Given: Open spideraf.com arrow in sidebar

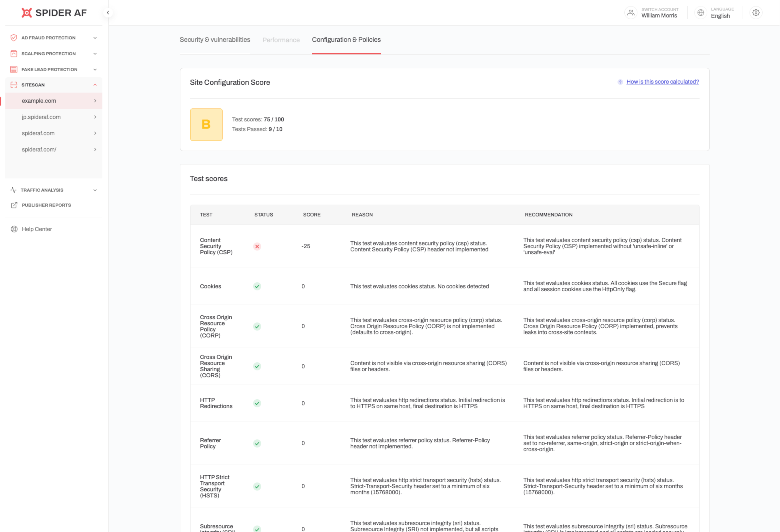Looking at the screenshot, I should (95, 133).
